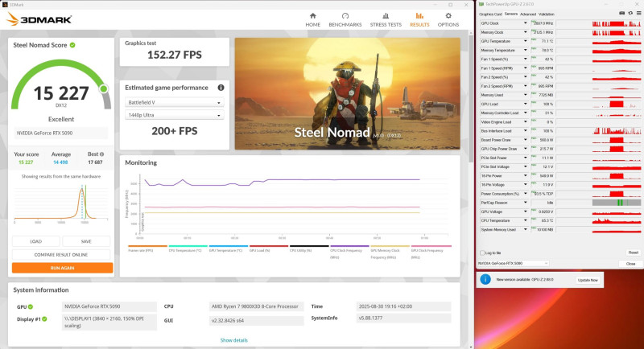644x349 pixels.
Task: Click the 3DMark app icon in title bar
Action: [5, 5]
